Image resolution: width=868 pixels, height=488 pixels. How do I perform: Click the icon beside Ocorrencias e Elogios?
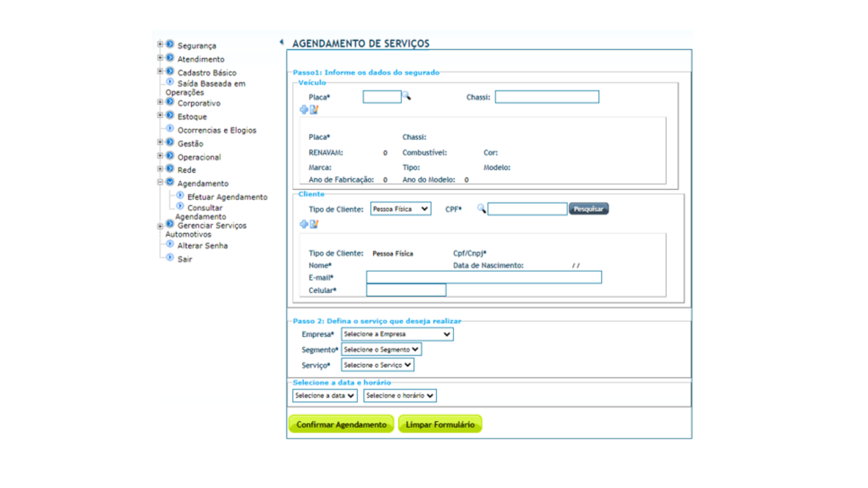pos(170,128)
